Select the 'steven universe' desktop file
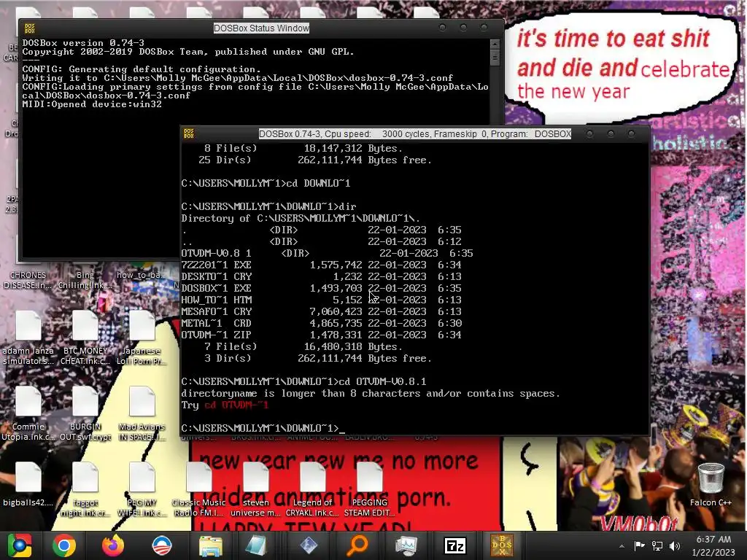 tap(256, 489)
